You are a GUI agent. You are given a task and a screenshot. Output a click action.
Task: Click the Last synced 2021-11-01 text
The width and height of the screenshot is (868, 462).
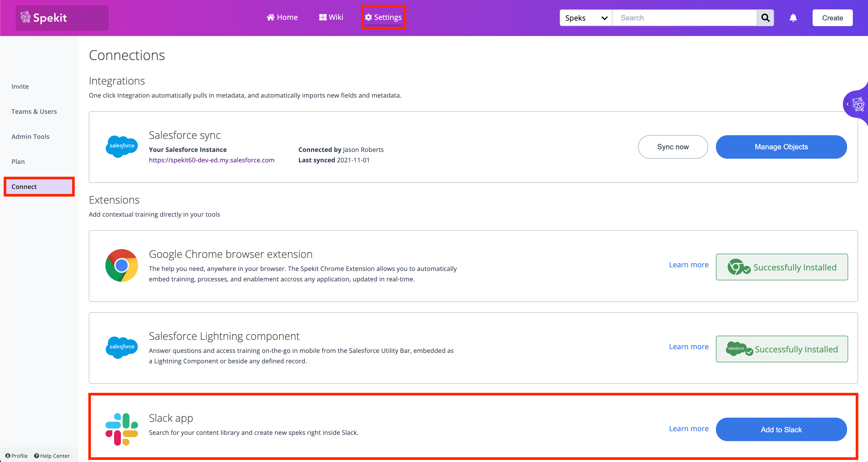pyautogui.click(x=334, y=160)
